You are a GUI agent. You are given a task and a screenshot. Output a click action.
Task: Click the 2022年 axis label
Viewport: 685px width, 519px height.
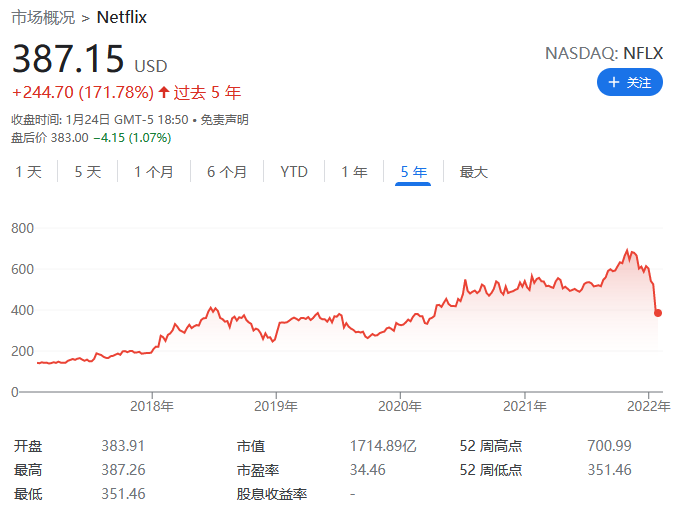tap(649, 406)
